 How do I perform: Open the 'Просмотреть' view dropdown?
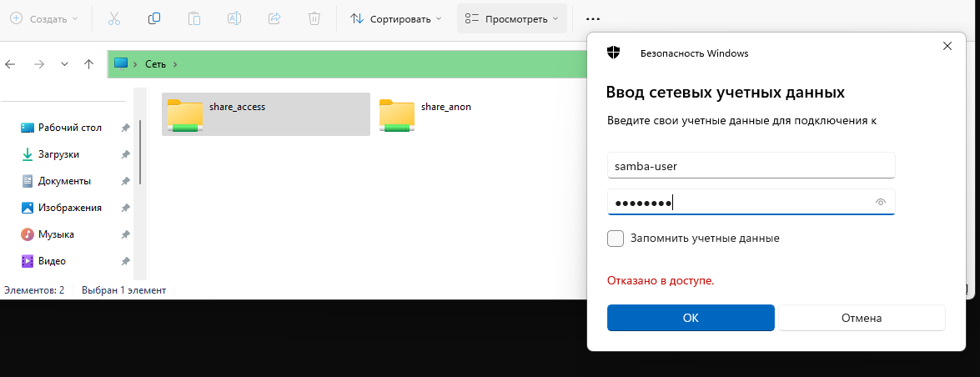click(511, 18)
